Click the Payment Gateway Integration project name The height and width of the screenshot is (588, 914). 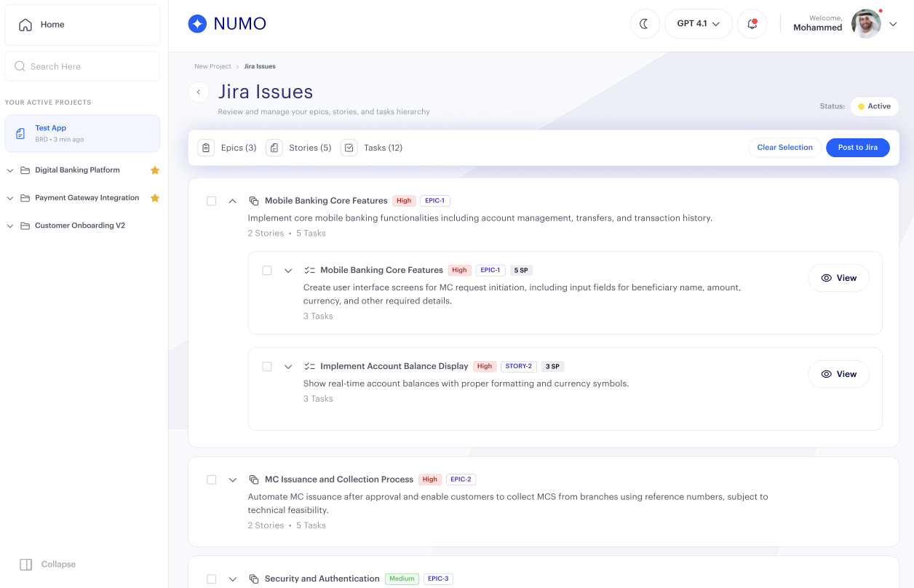pyautogui.click(x=87, y=198)
